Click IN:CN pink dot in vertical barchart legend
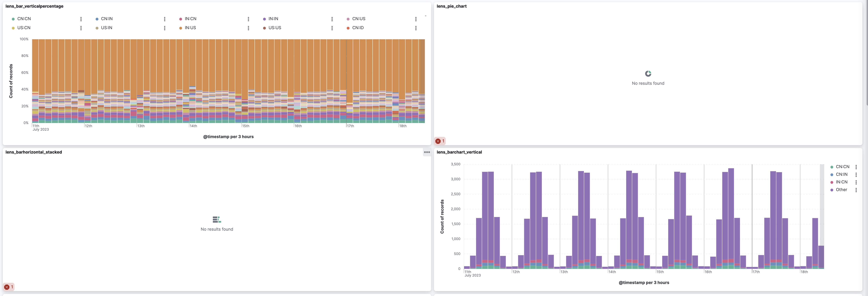 pos(832,182)
